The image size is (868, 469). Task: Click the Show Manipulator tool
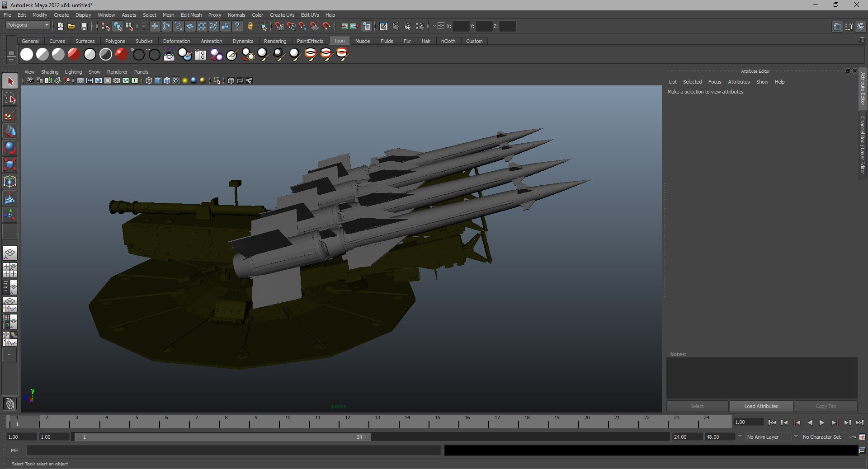coord(10,215)
